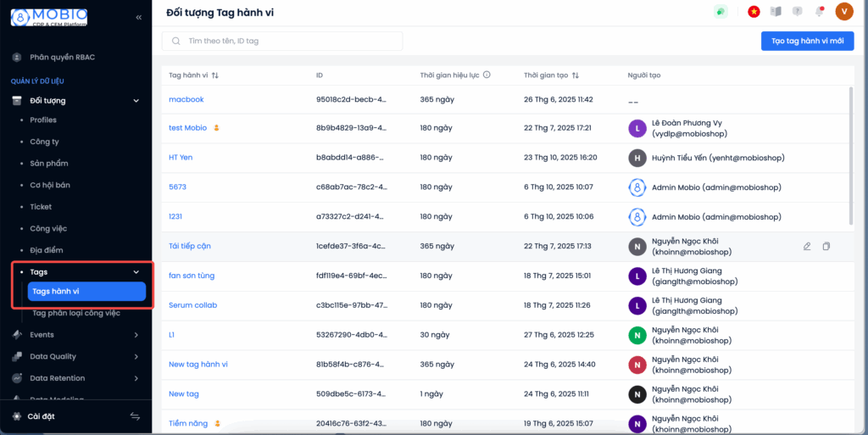Screen dimensions: 868x435
Task: Click Tạo tag hành vi mới button
Action: tap(807, 41)
